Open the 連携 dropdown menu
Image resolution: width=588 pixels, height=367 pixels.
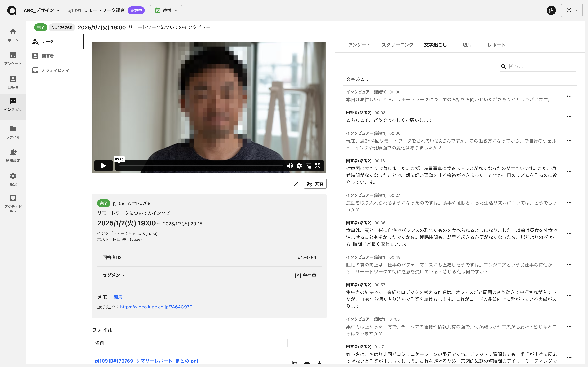click(x=166, y=10)
